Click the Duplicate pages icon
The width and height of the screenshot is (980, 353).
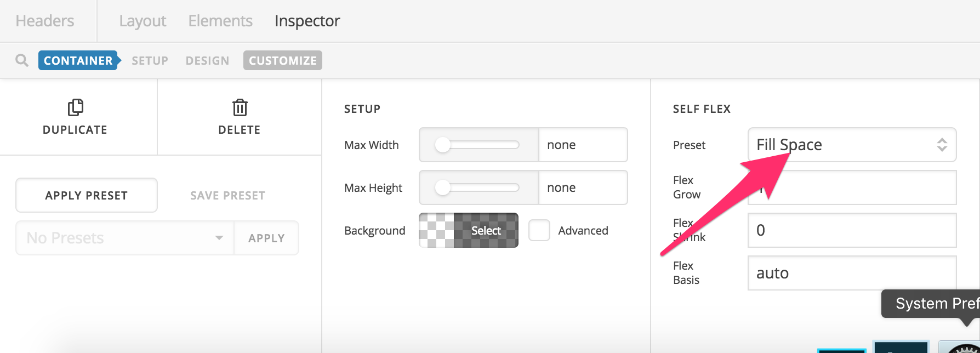pos(76,107)
